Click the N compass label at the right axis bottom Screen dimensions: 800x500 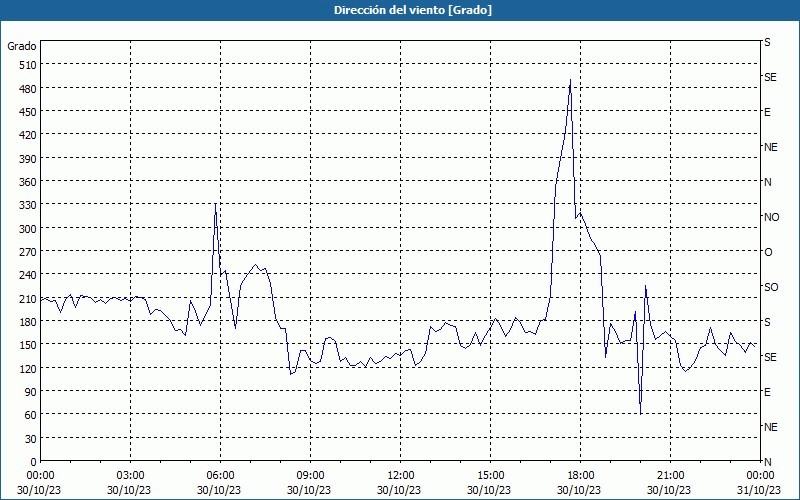(767, 462)
